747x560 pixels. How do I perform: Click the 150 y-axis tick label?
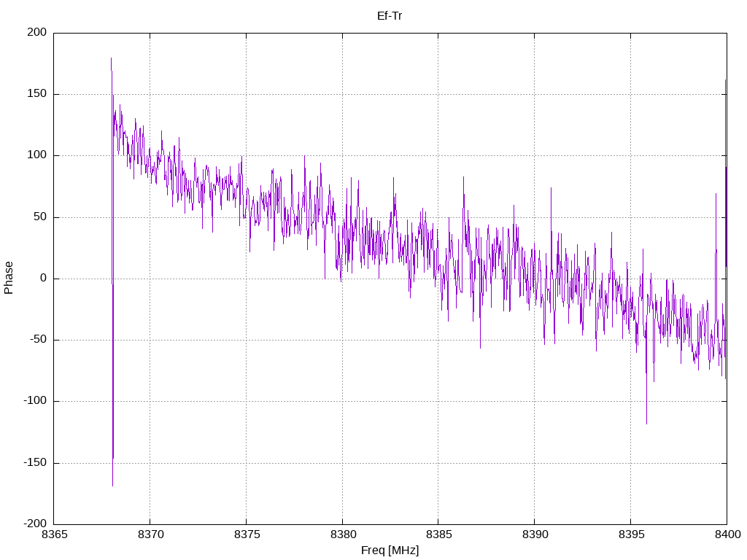coord(37,94)
